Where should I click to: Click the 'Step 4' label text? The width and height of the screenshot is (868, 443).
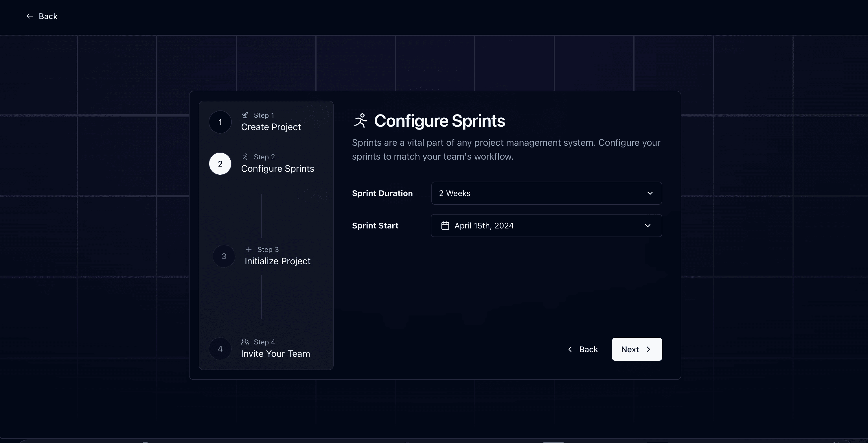click(x=264, y=342)
